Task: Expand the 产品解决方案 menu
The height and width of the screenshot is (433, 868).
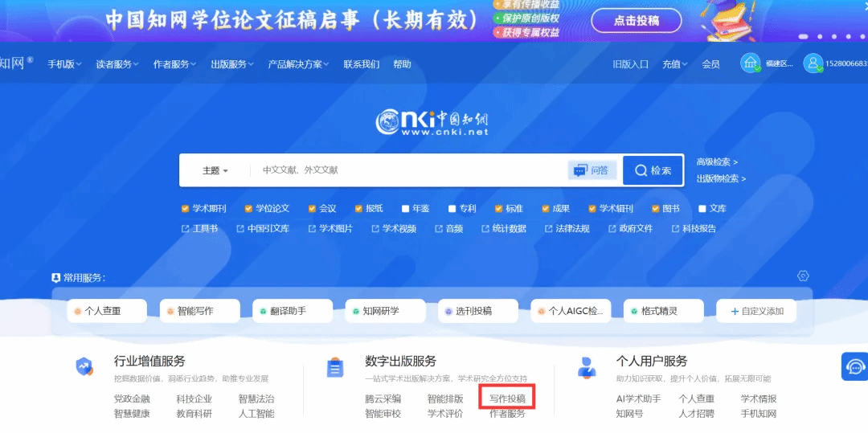Action: 298,64
